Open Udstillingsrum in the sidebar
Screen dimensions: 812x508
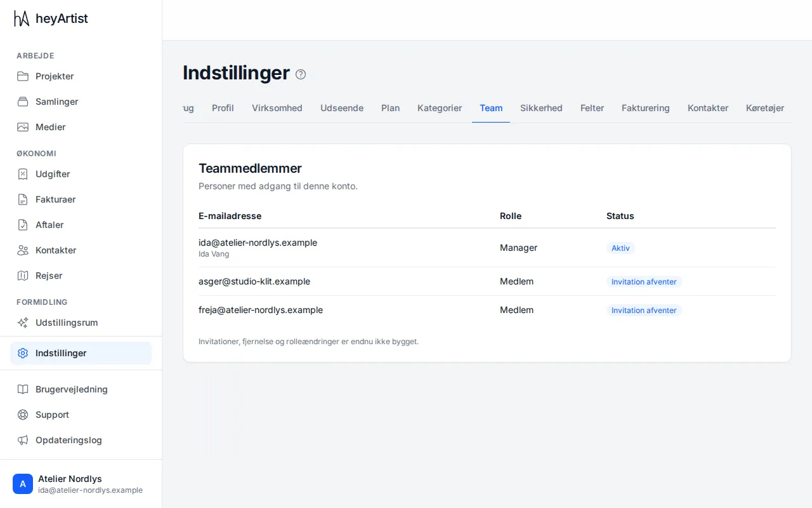click(81, 323)
